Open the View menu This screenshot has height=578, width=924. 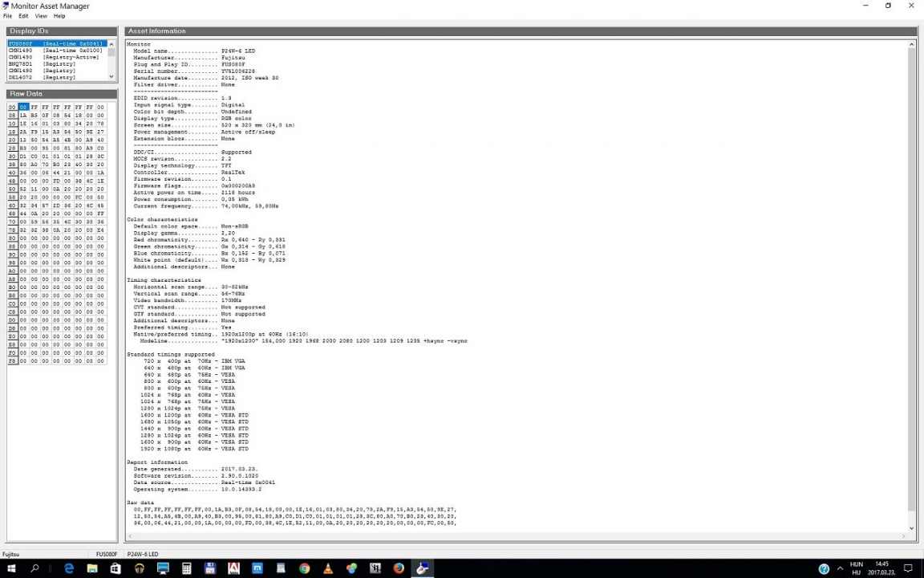(x=41, y=16)
